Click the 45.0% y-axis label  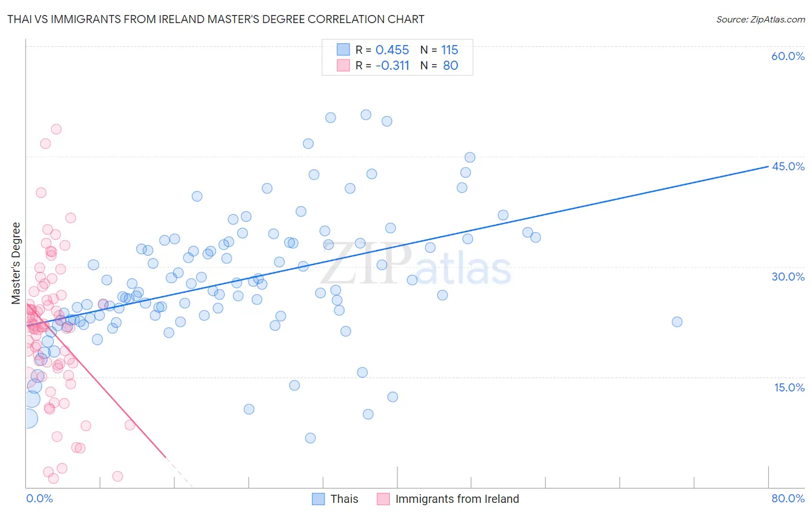point(788,166)
